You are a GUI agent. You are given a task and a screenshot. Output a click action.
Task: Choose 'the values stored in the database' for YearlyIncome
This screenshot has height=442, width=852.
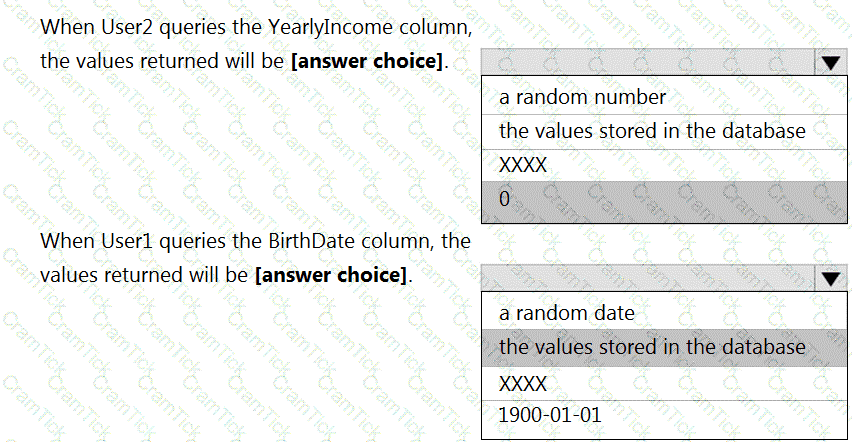tap(664, 131)
